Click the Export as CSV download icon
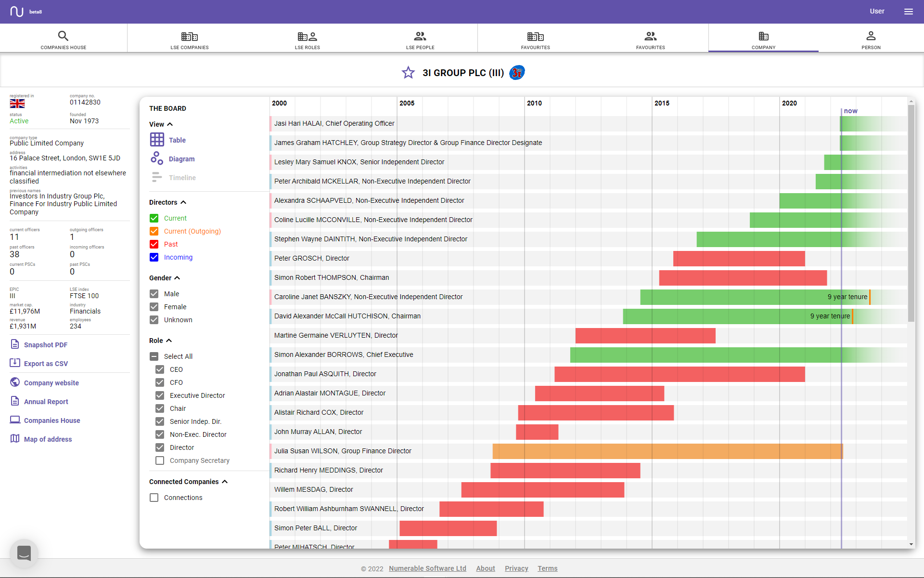The height and width of the screenshot is (578, 924). pos(15,363)
